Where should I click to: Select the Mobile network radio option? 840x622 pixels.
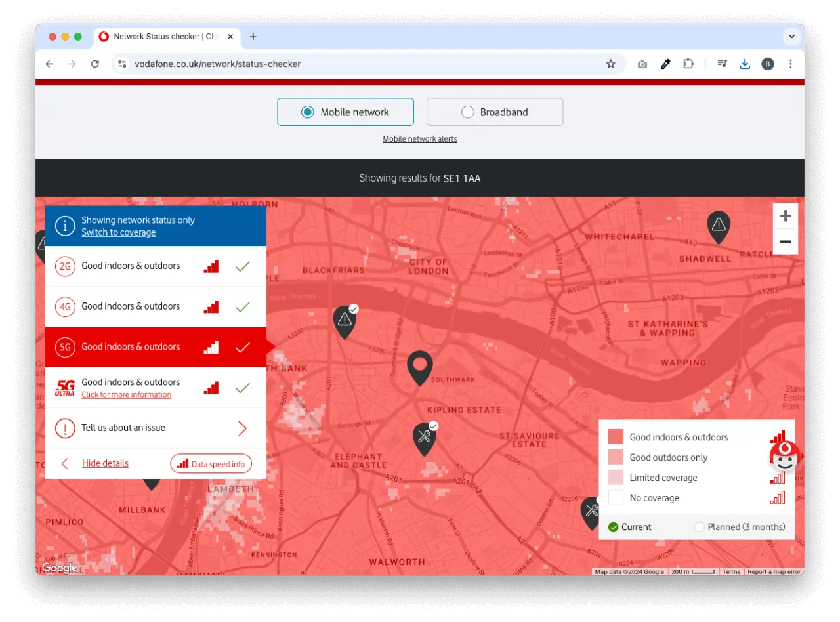[345, 112]
